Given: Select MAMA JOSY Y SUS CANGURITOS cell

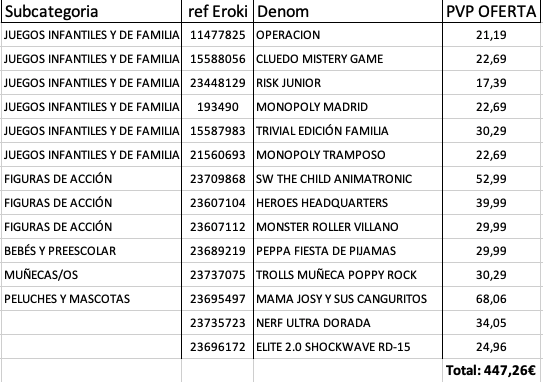Looking at the screenshot, I should [x=348, y=299].
